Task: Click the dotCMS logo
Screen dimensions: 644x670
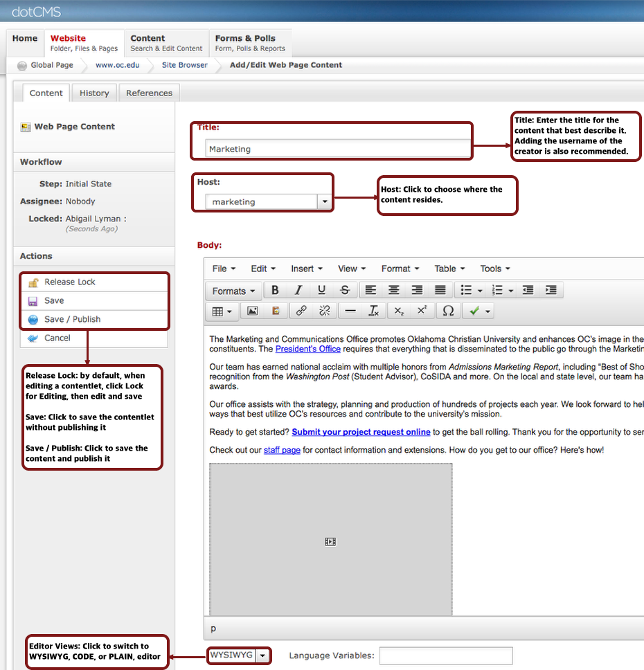Action: pos(36,12)
